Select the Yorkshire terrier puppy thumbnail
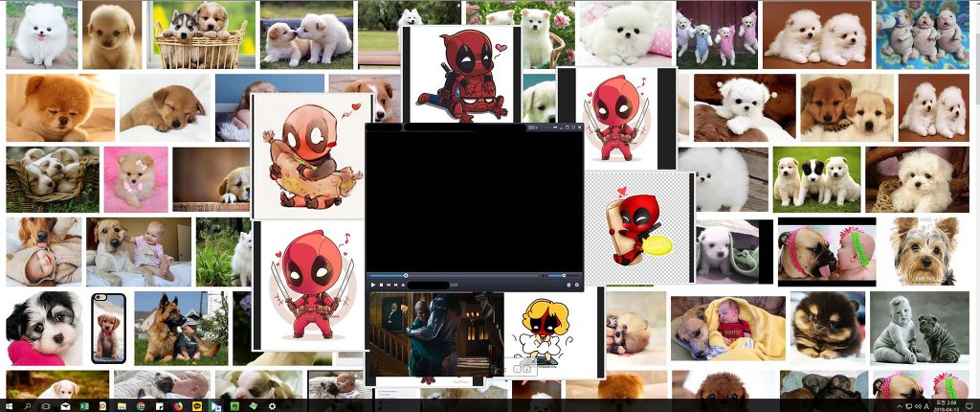980x412 pixels. pos(924,252)
